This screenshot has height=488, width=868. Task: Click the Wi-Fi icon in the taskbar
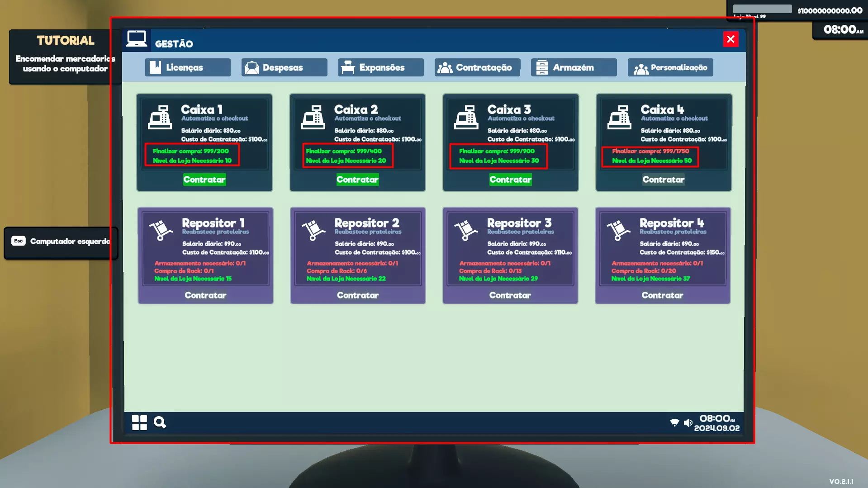[x=674, y=422]
